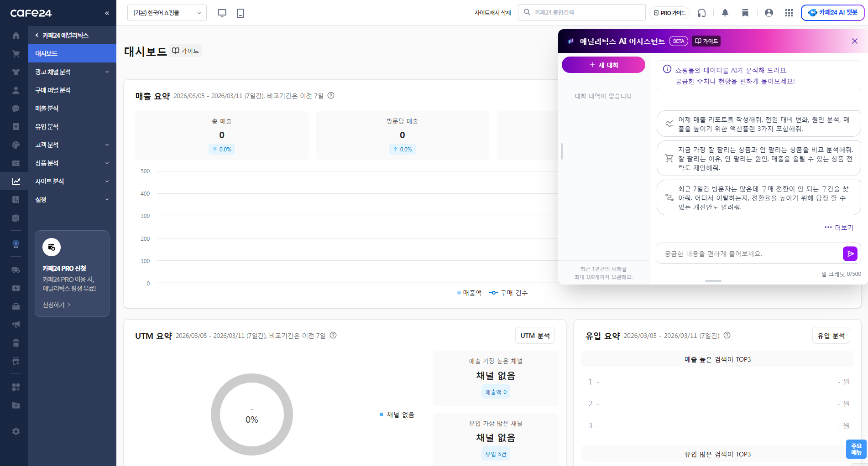Select 대시보드 in the sidebar

tap(72, 54)
